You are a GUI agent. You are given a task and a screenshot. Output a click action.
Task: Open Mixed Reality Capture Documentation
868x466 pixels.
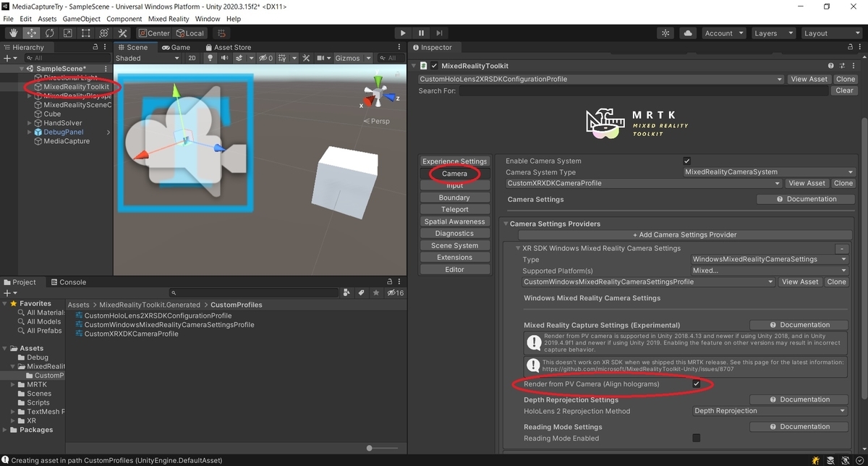[799, 325]
